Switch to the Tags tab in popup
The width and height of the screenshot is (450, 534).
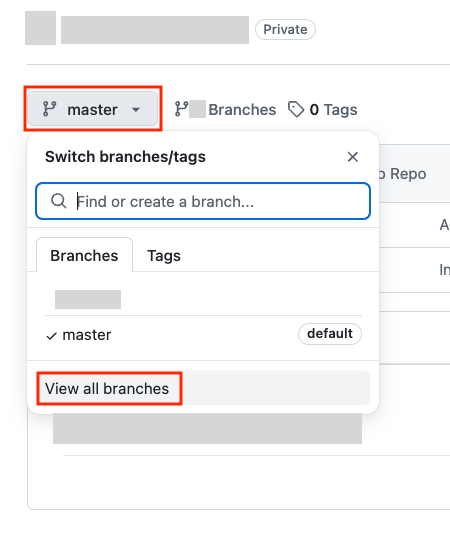164,255
